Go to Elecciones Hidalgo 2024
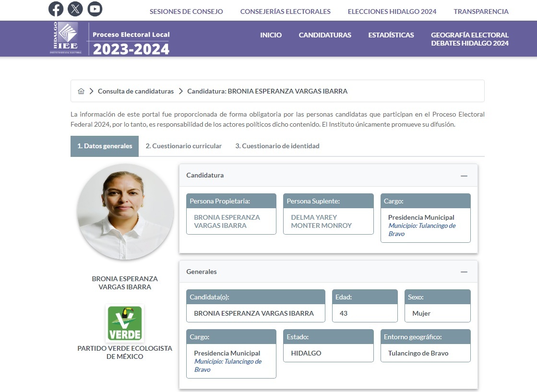 392,12
